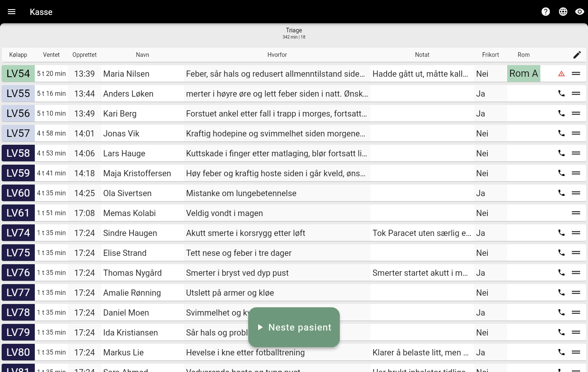Click the Ventet column header
Image resolution: width=588 pixels, height=372 pixels.
pos(51,55)
